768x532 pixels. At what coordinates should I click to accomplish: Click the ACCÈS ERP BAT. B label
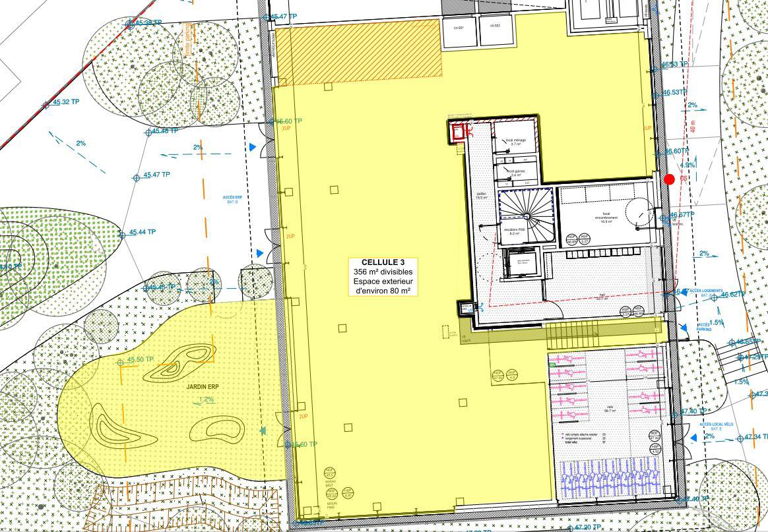232,200
